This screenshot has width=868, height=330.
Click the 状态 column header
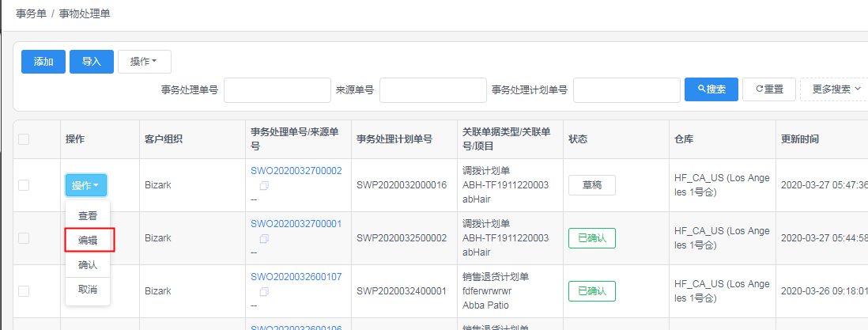tap(578, 139)
